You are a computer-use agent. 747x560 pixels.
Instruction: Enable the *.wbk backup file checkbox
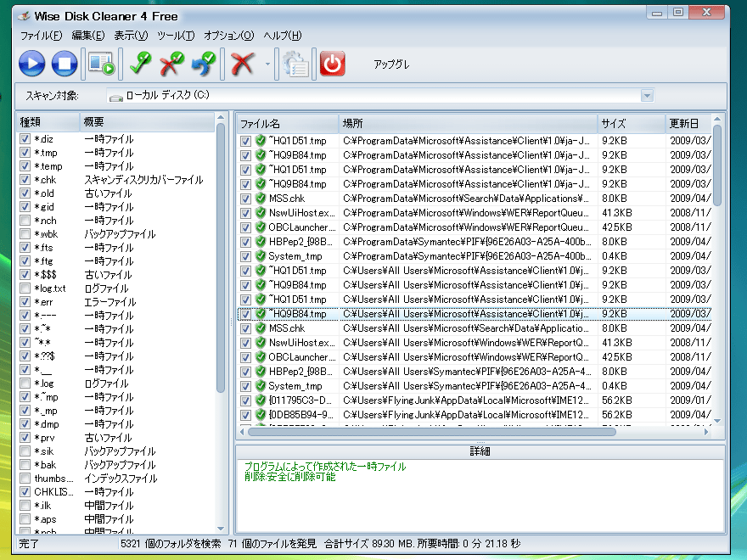(25, 234)
